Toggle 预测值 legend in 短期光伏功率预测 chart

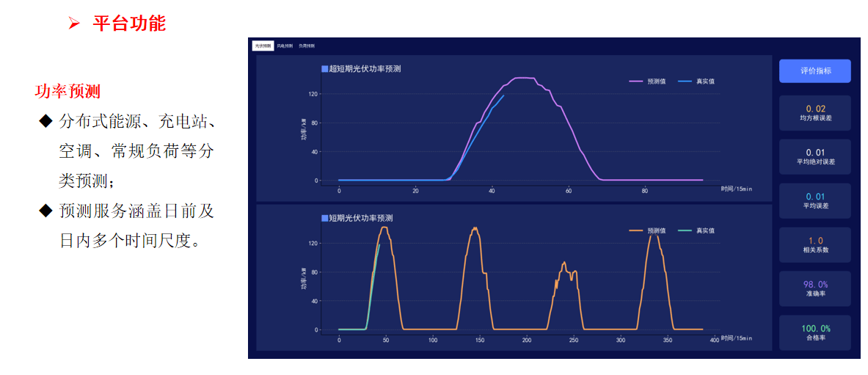[647, 230]
